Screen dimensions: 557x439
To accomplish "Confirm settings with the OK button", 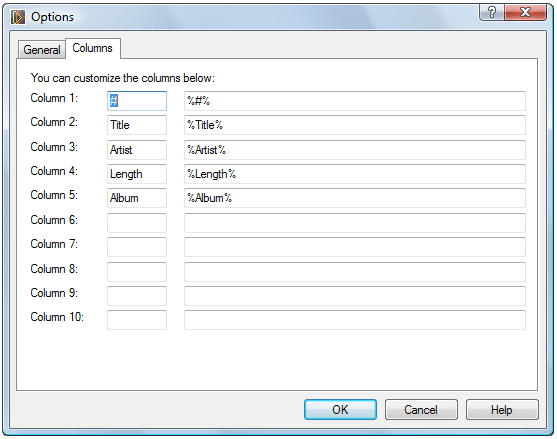I will [x=340, y=410].
